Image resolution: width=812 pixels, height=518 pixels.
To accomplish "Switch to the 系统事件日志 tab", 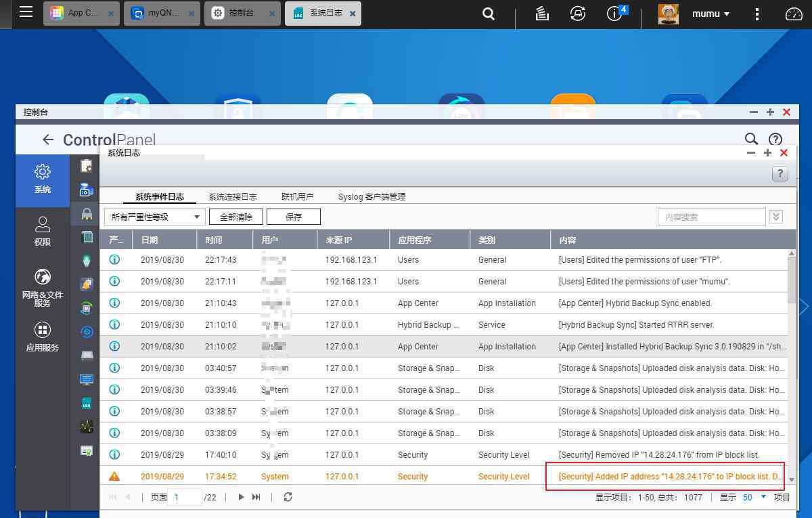I will coord(160,197).
